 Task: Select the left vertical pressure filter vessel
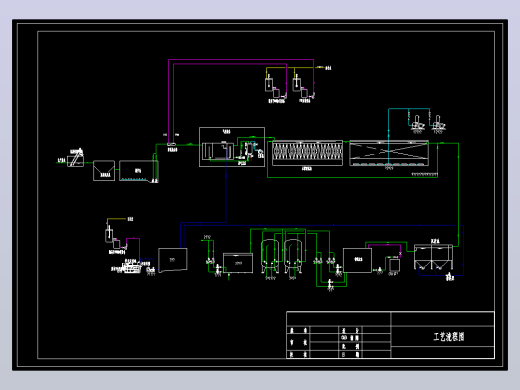click(x=270, y=255)
